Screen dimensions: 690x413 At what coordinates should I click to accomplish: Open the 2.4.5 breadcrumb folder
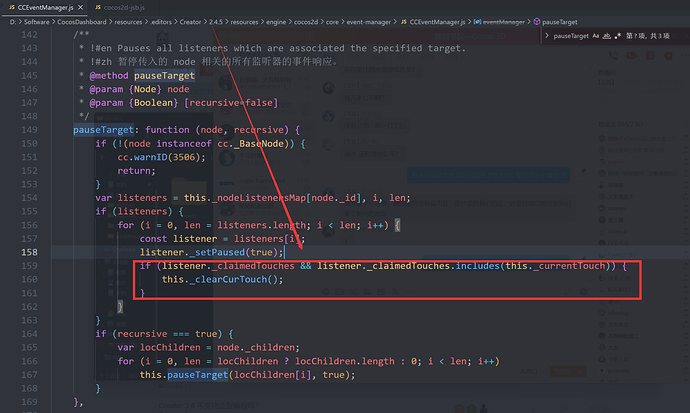point(216,22)
